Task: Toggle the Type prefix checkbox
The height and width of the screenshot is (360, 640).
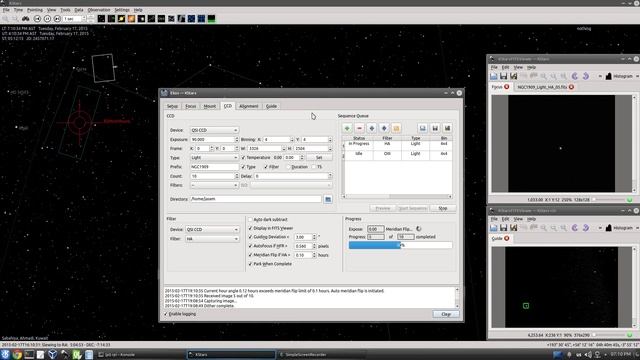Action: [243, 167]
